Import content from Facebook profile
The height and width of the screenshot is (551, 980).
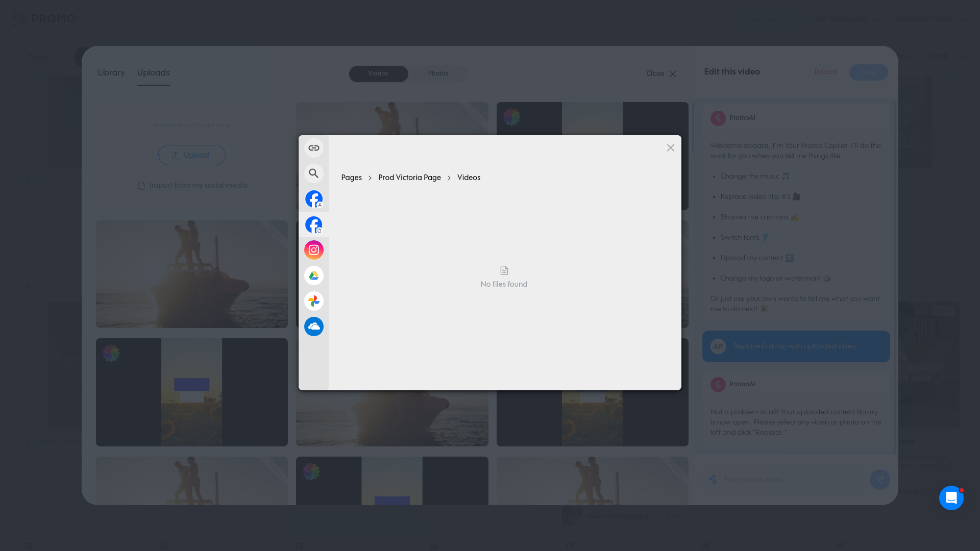[314, 199]
